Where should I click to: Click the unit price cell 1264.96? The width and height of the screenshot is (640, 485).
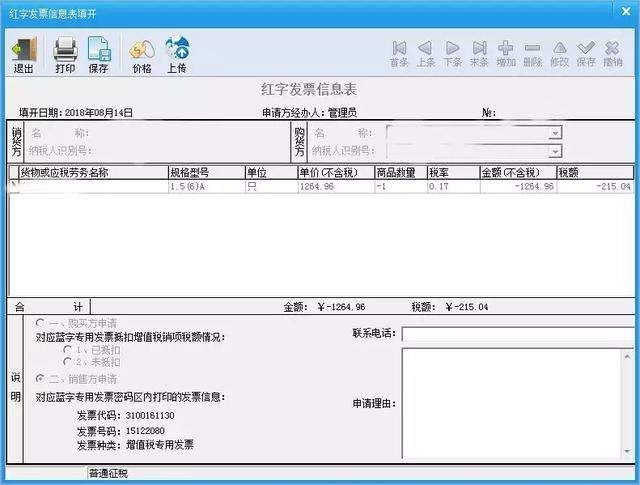pyautogui.click(x=336, y=187)
